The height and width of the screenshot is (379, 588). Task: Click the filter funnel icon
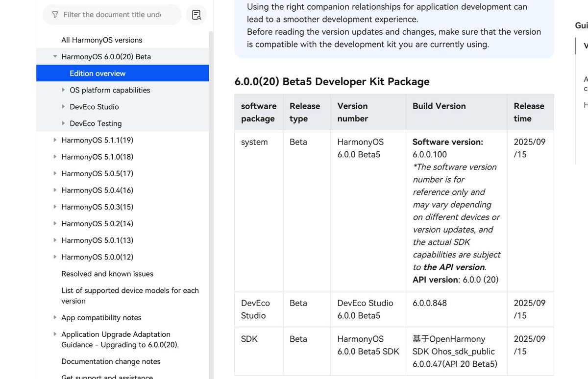pos(55,15)
